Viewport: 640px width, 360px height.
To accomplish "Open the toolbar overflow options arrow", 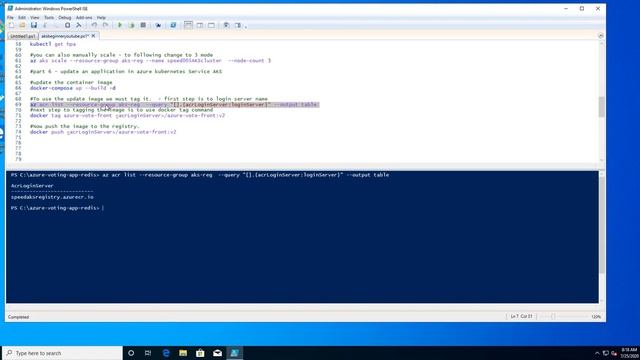I will [x=246, y=27].
